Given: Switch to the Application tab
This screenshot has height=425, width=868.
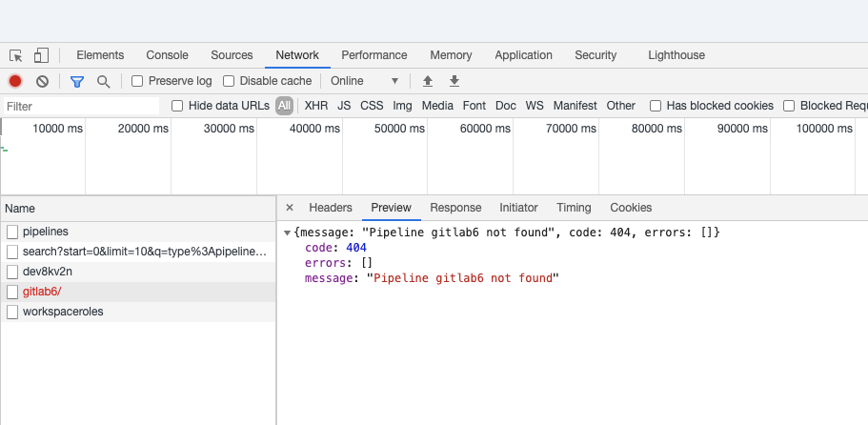Looking at the screenshot, I should click(x=524, y=55).
